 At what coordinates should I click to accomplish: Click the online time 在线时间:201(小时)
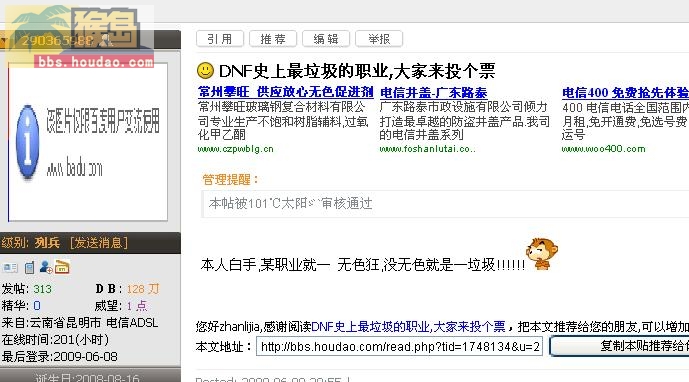[x=55, y=339]
